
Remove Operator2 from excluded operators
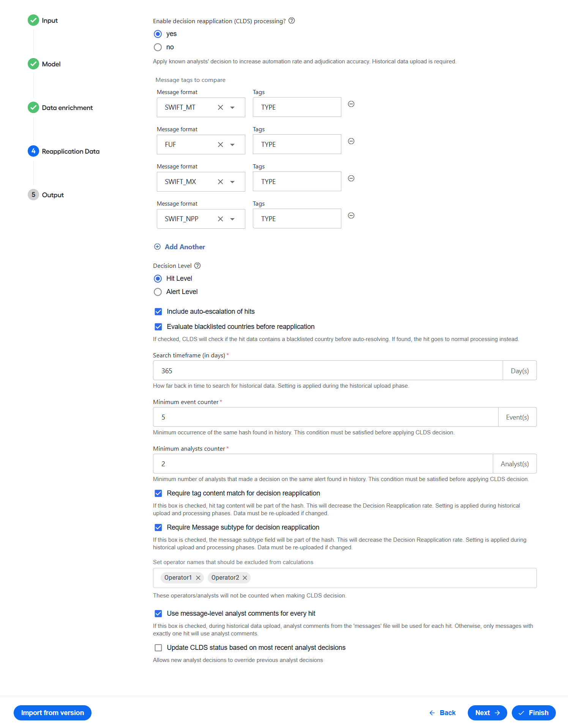[245, 578]
